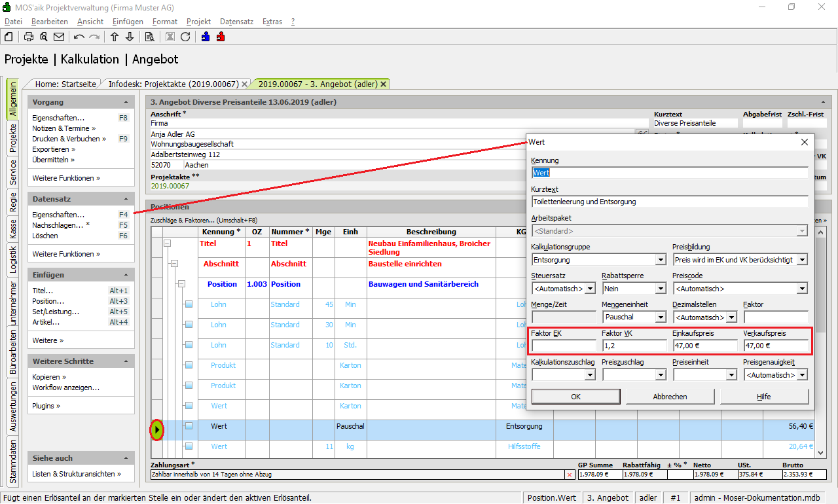Open the Kalkulationsgruppe dropdown

pos(661,260)
